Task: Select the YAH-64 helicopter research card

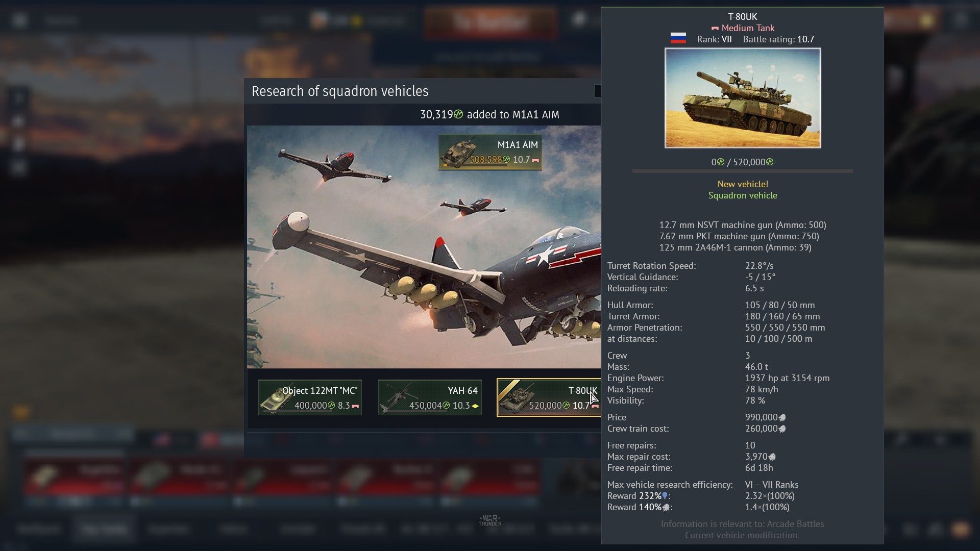Action: 430,397
